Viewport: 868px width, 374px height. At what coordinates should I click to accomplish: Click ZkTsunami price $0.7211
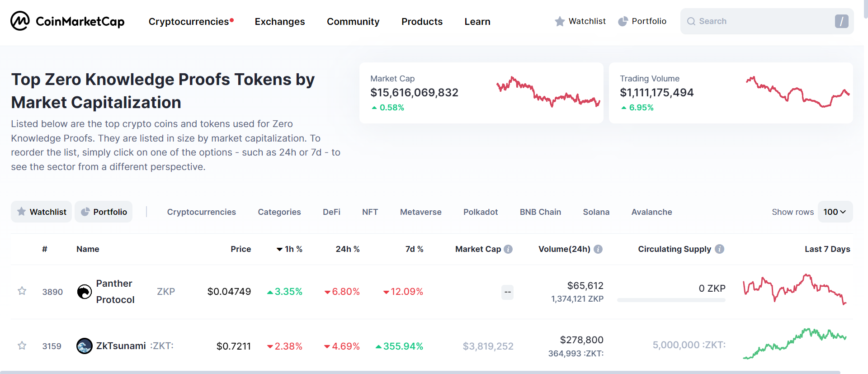pyautogui.click(x=233, y=346)
